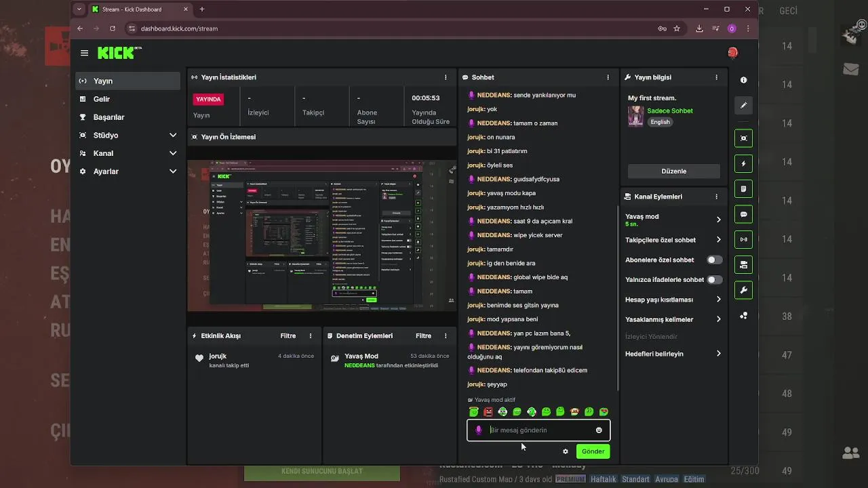
Task: Open Yasaklanmış kelimeler options
Action: (x=719, y=319)
